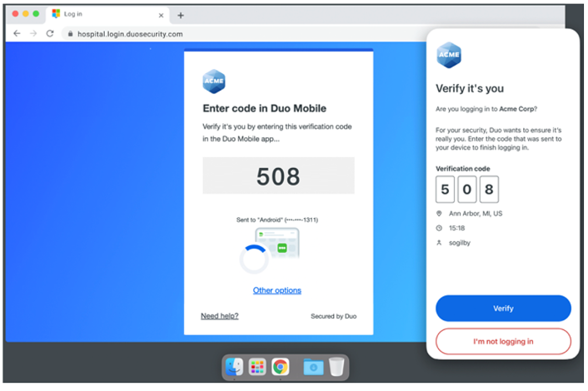The width and height of the screenshot is (588, 391).
Task: Open the Other options link
Action: [277, 290]
